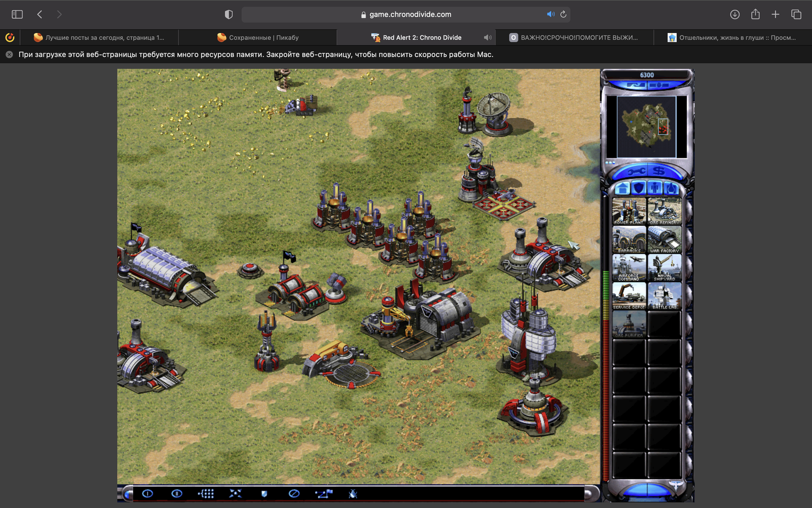Click the radar minimap
The height and width of the screenshot is (508, 812).
(x=646, y=127)
